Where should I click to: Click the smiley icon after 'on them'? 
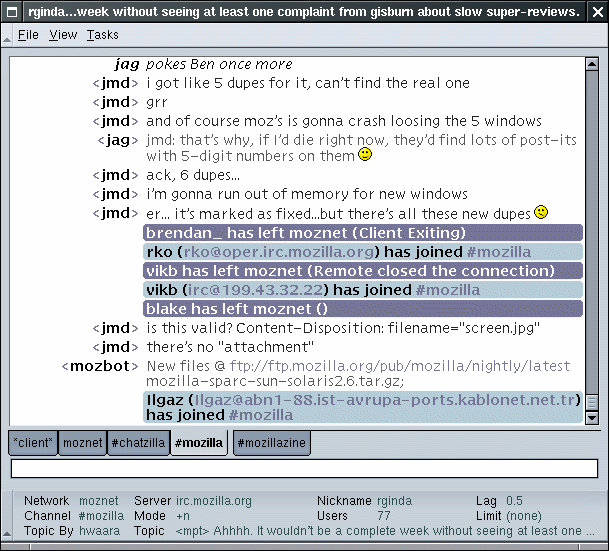pos(365,154)
